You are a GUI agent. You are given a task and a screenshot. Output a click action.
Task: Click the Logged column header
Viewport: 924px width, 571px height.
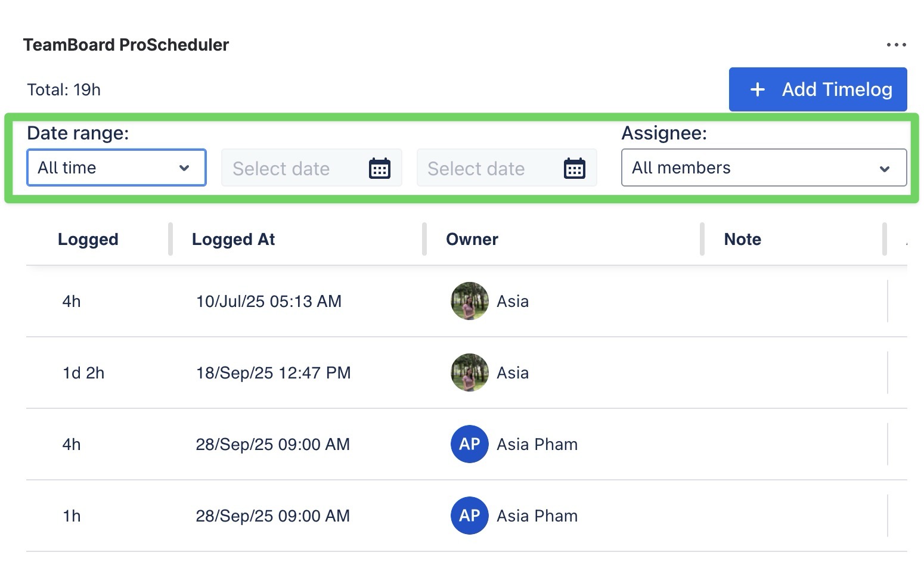88,239
